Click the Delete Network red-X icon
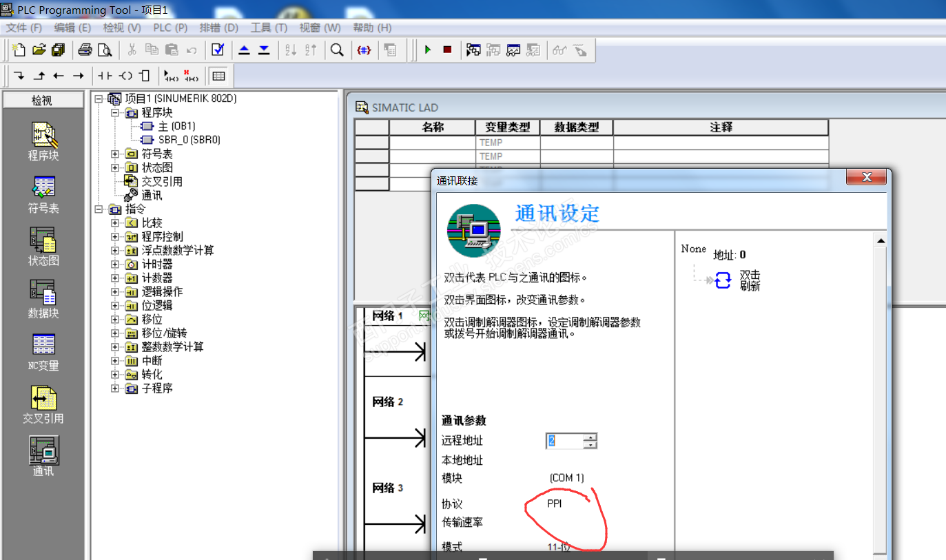Screen dimensions: 946x560 (191, 76)
